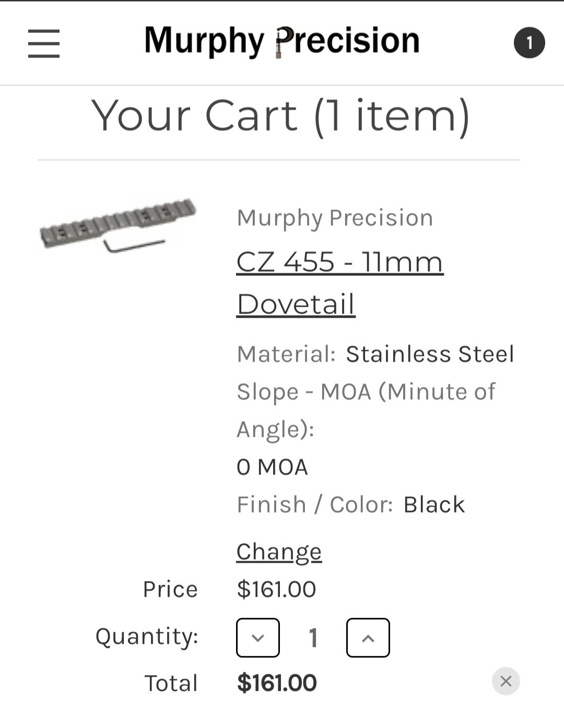Open the hamburger navigation menu

pyautogui.click(x=44, y=43)
